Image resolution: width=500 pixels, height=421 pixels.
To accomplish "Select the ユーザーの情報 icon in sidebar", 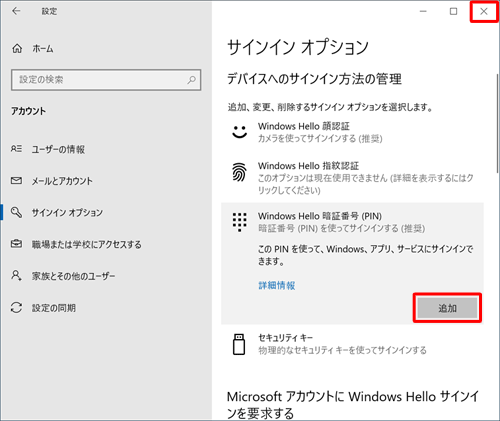I will (x=16, y=149).
